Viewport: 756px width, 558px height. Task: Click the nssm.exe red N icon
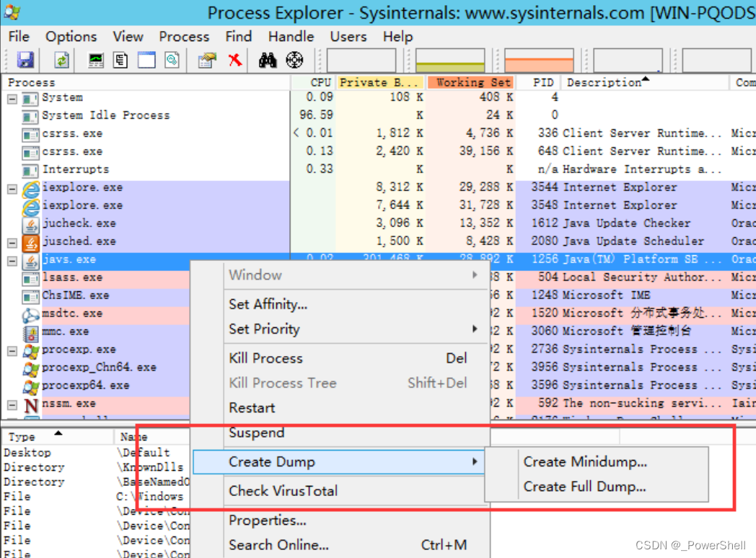click(x=31, y=404)
